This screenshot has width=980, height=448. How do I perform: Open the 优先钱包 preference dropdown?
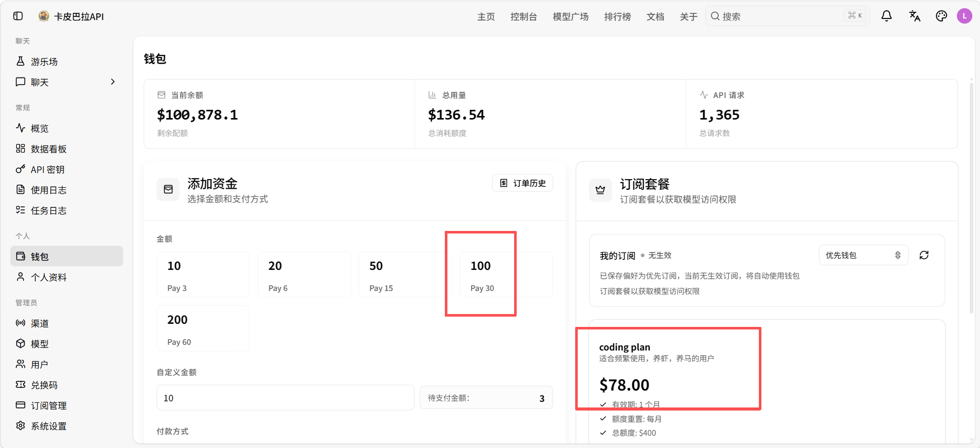pyautogui.click(x=864, y=255)
